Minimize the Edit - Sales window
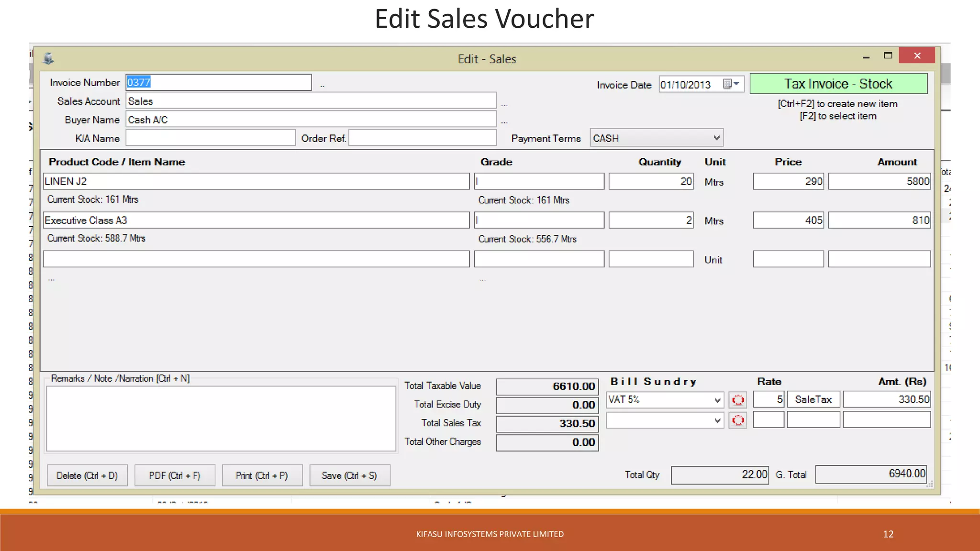This screenshot has width=980, height=551. 866,57
